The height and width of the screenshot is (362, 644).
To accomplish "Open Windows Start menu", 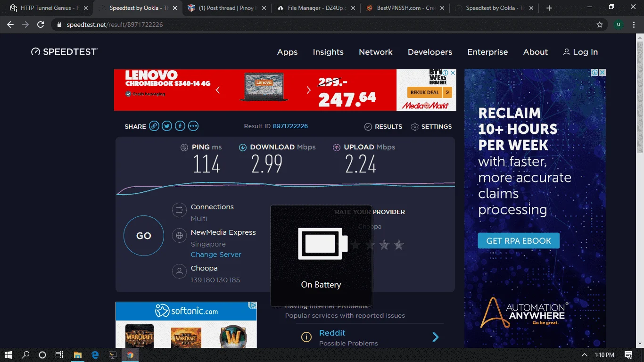I will coord(8,355).
